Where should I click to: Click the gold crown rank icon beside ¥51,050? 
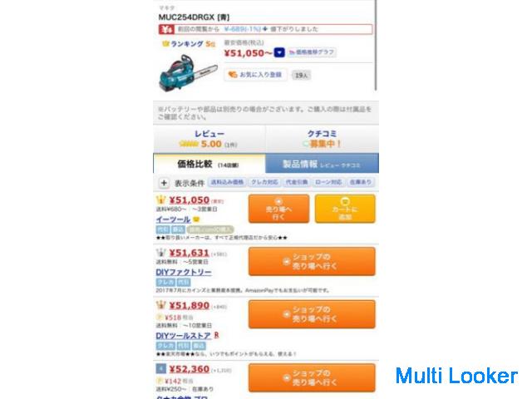tap(160, 199)
